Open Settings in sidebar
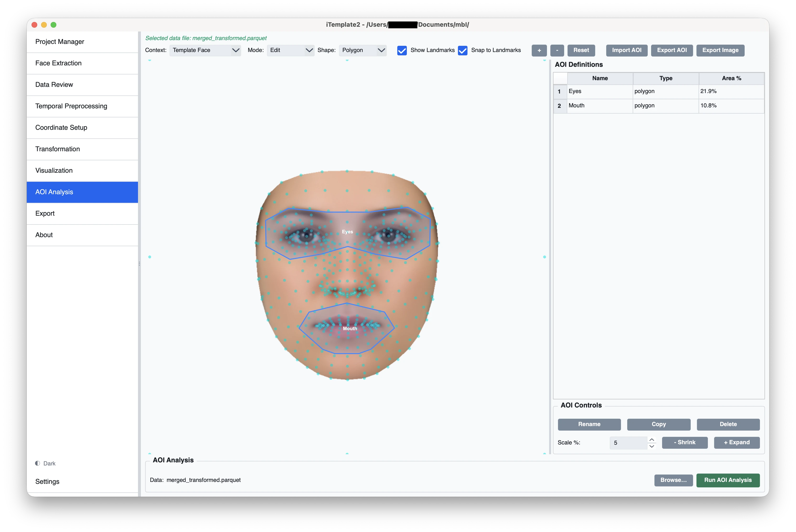The height and width of the screenshot is (532, 796). (82, 481)
